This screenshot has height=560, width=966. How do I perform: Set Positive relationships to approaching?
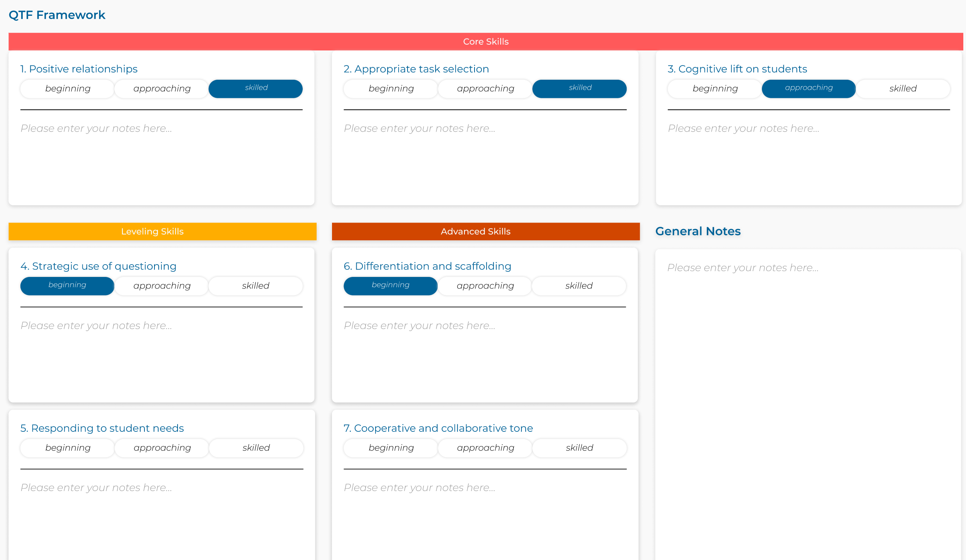click(162, 89)
